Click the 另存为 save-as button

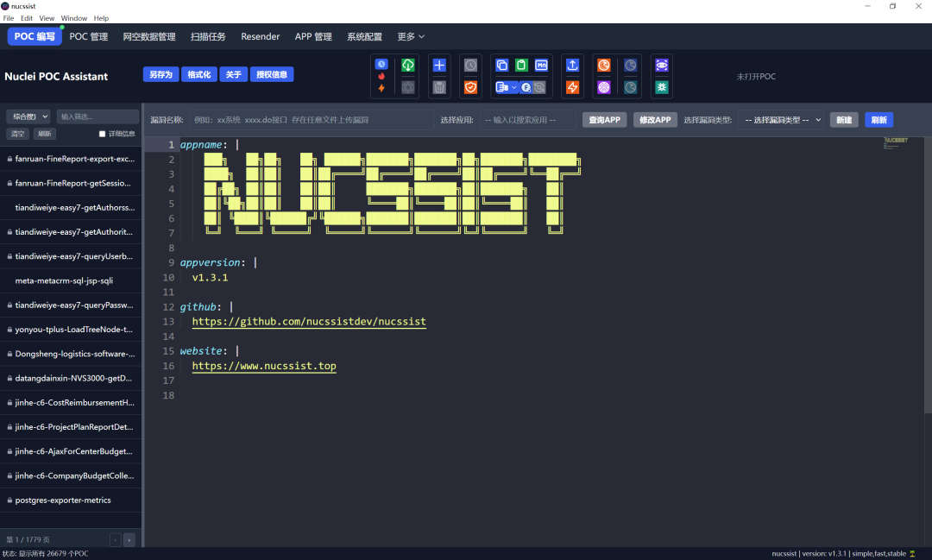click(161, 75)
